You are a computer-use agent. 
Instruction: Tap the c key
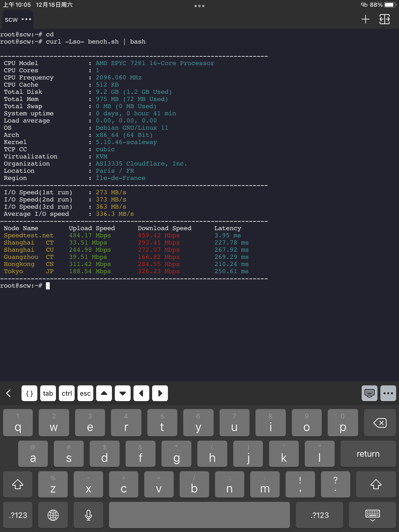click(x=124, y=484)
